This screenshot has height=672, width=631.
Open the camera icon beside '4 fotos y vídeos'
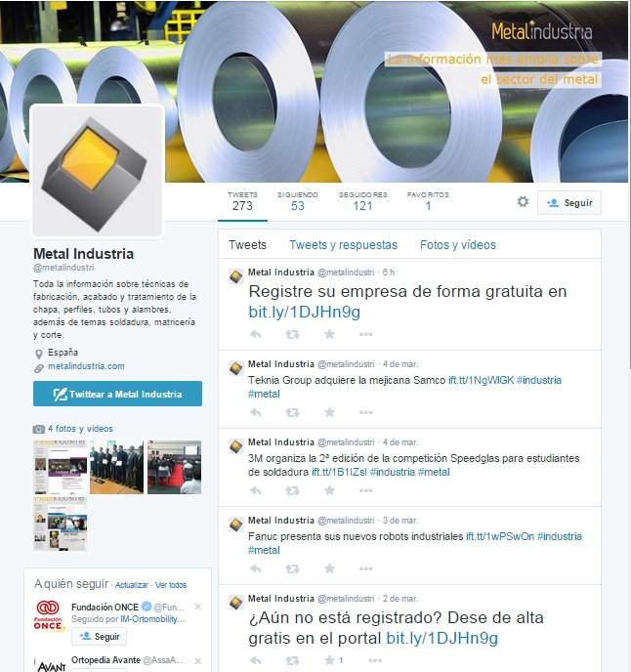pos(38,429)
